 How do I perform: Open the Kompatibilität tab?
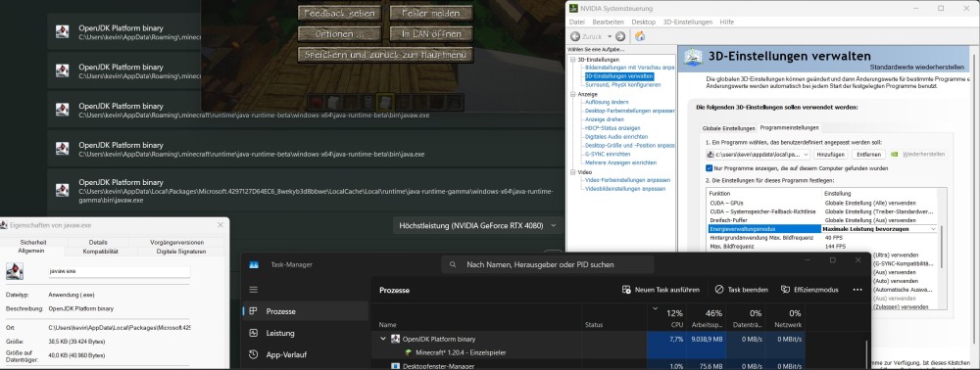(101, 252)
